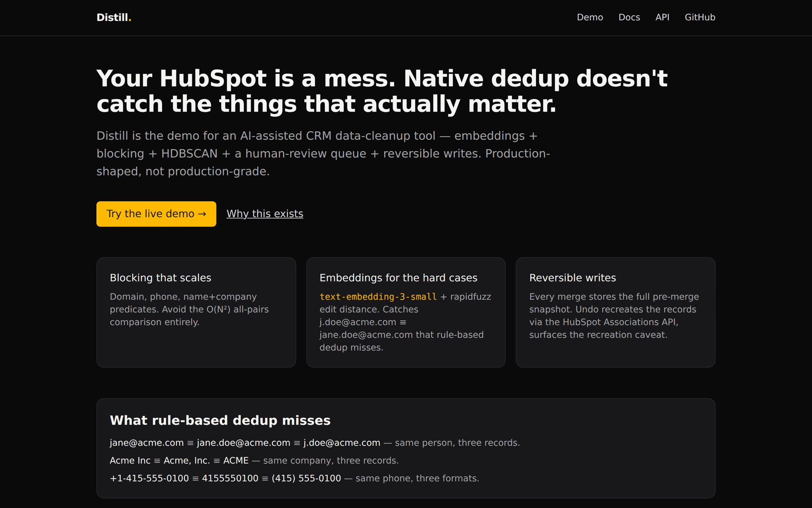Click the Distill logo
The image size is (812, 508).
coord(114,17)
